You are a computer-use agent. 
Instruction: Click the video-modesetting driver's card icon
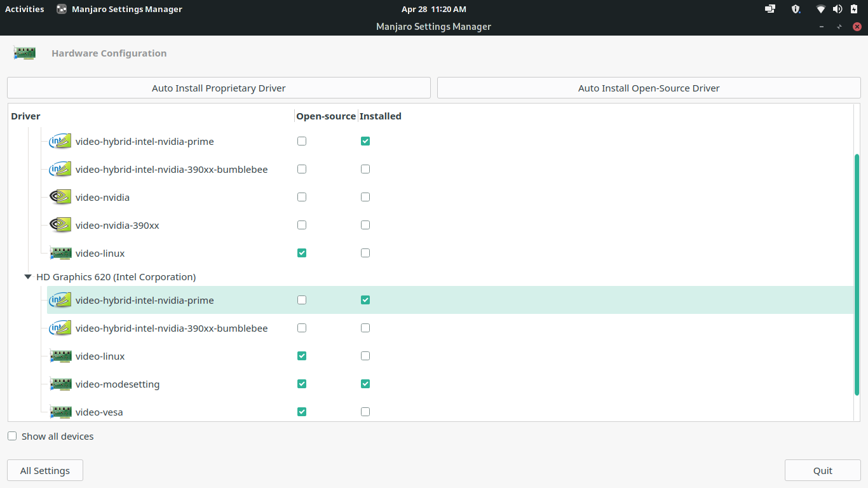coord(60,384)
